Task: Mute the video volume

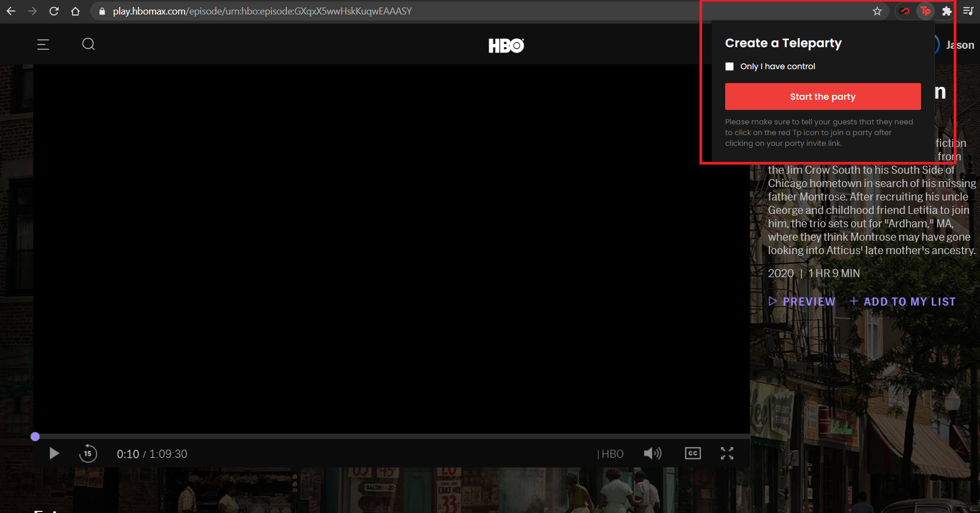Action: point(653,453)
